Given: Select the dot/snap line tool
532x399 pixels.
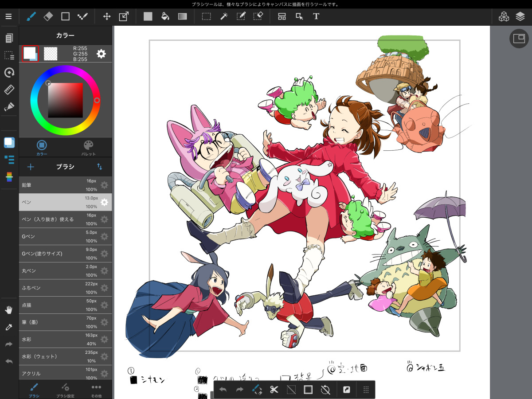Looking at the screenshot, I should tap(82, 17).
